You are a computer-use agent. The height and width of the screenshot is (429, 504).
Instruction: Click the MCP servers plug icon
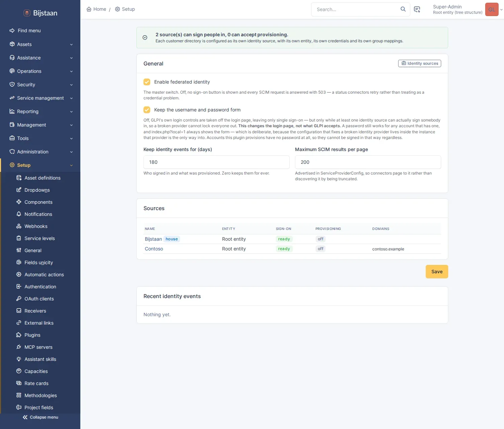[19, 347]
